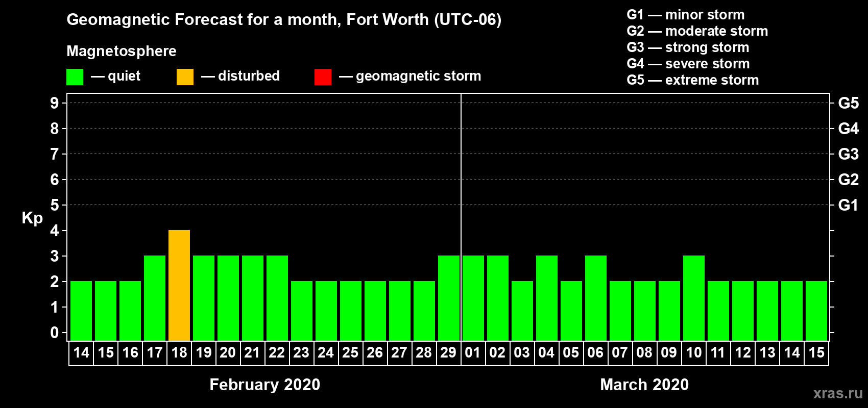Select the green bar for February 22
Image resolution: width=868 pixels, height=408 pixels.
(x=277, y=298)
